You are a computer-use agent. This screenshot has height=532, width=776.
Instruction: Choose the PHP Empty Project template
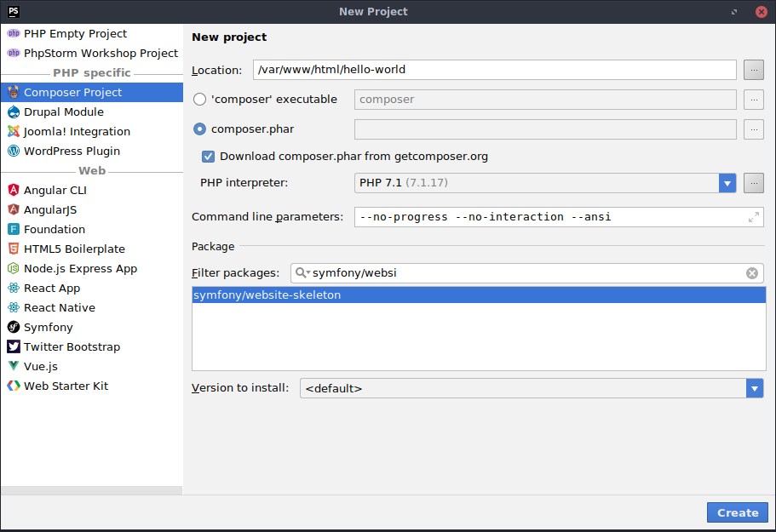pyautogui.click(x=75, y=34)
